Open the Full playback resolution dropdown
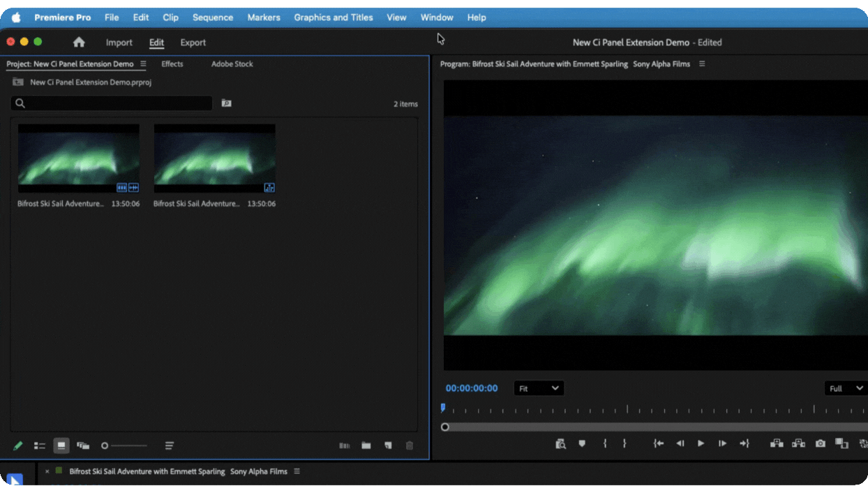Viewport: 868px width, 493px height. tap(846, 388)
